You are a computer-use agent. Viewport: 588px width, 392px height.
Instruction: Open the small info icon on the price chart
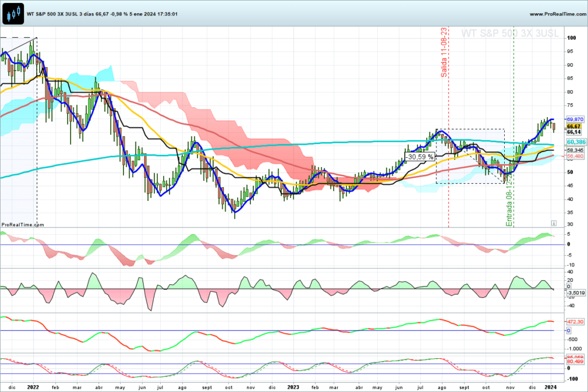coord(554,223)
